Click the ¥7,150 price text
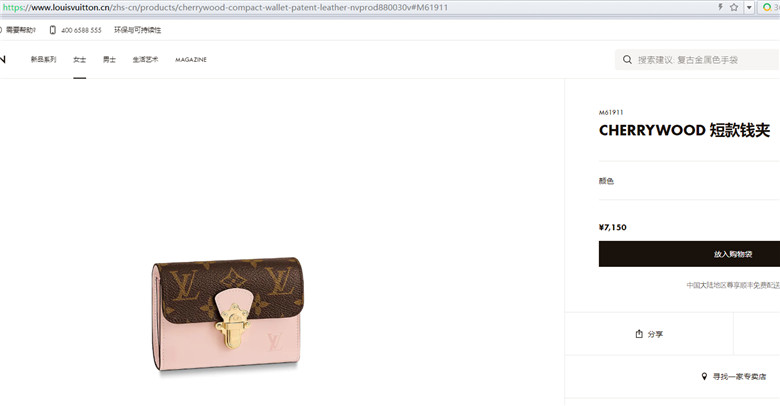This screenshot has width=780, height=406. 612,227
